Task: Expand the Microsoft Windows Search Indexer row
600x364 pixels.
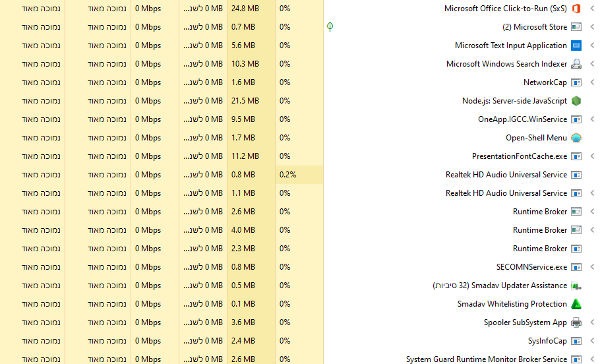Action: 592,64
